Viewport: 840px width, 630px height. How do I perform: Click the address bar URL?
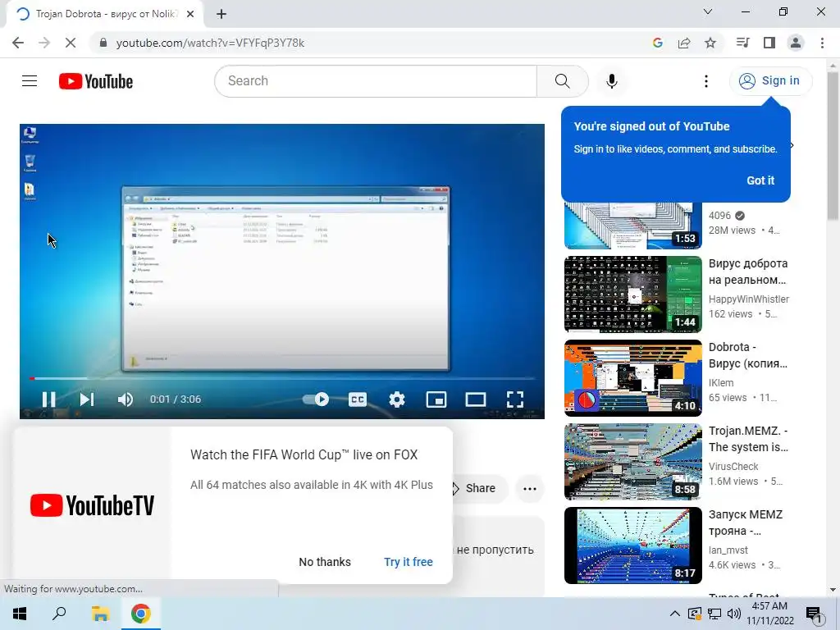pyautogui.click(x=210, y=43)
